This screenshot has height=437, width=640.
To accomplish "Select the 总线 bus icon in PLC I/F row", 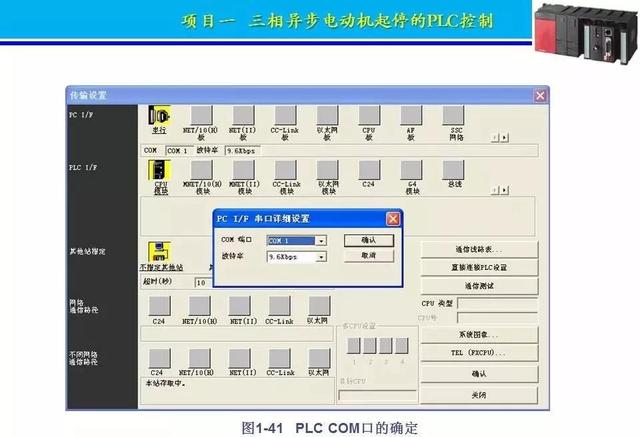I will tap(455, 172).
